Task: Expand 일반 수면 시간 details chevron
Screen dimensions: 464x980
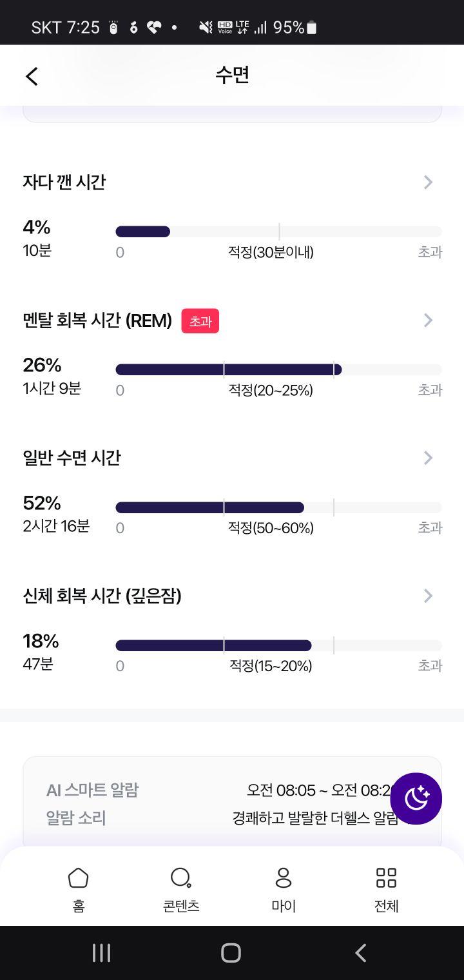Action: (x=428, y=458)
